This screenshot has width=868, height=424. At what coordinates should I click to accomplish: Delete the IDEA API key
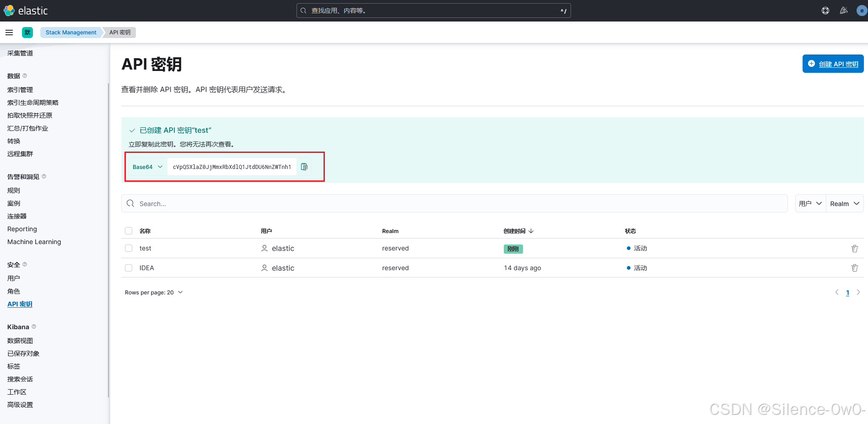point(855,268)
